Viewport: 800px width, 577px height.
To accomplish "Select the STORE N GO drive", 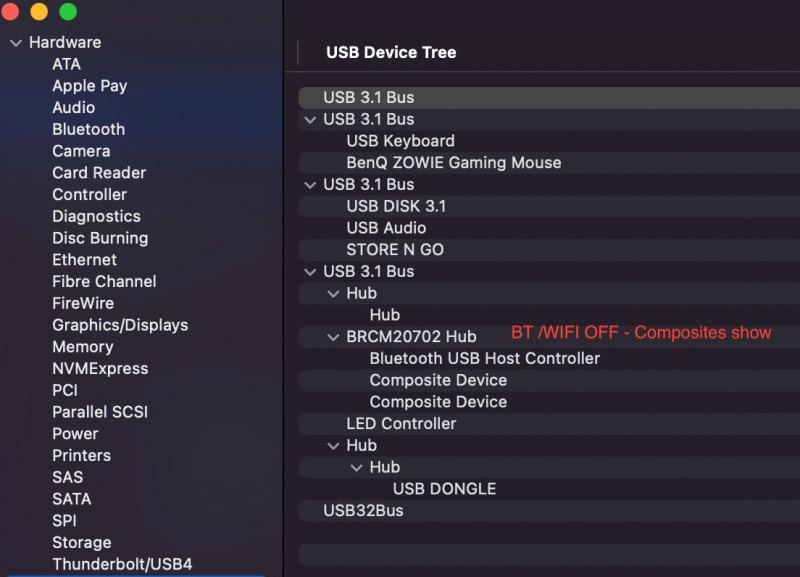I will point(395,249).
